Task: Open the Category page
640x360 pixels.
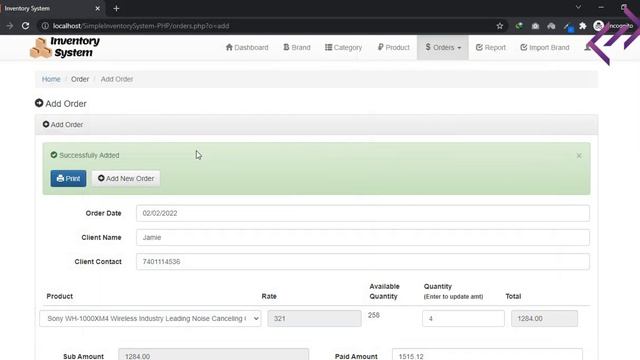Action: pyautogui.click(x=343, y=47)
